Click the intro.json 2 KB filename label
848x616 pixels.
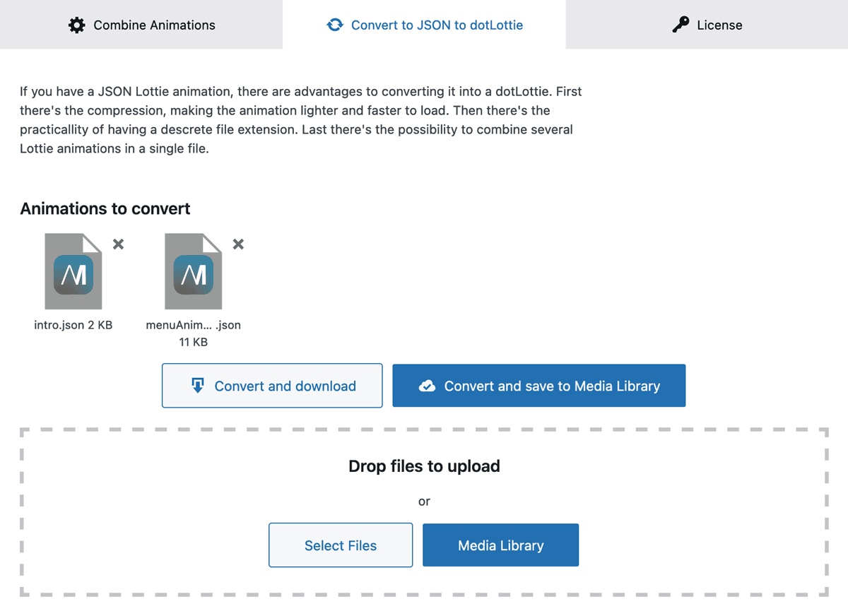73,326
